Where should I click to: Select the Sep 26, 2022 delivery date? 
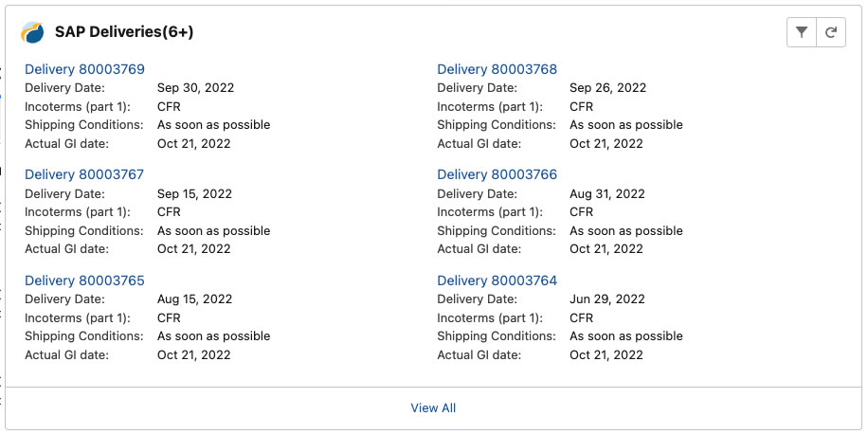pos(607,88)
